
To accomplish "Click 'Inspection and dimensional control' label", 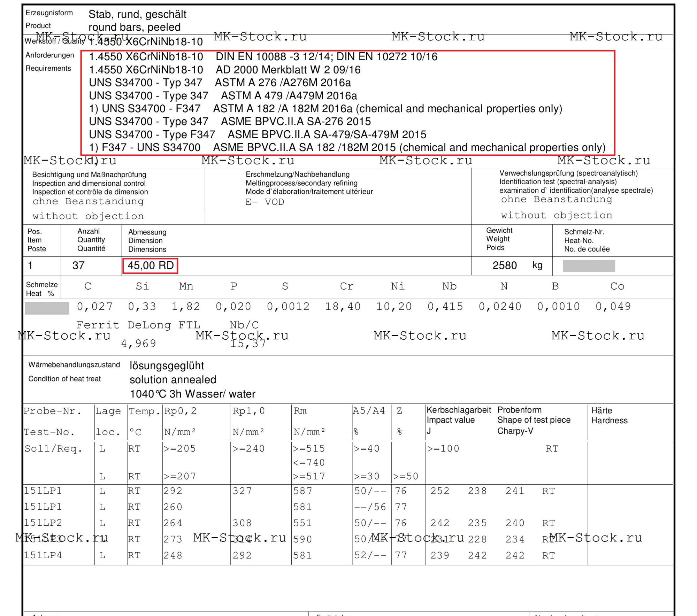I will point(89,183).
